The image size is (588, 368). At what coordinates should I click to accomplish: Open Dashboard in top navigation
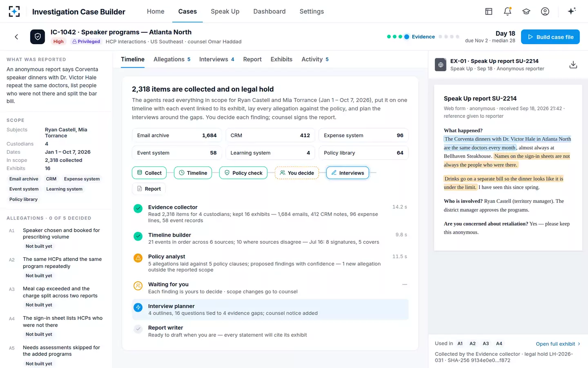pyautogui.click(x=269, y=11)
